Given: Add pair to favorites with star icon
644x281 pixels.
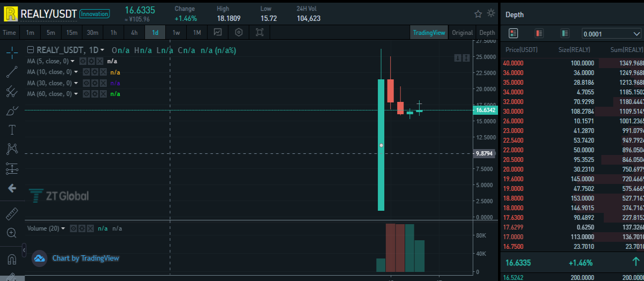Looking at the screenshot, I should click(x=478, y=13).
